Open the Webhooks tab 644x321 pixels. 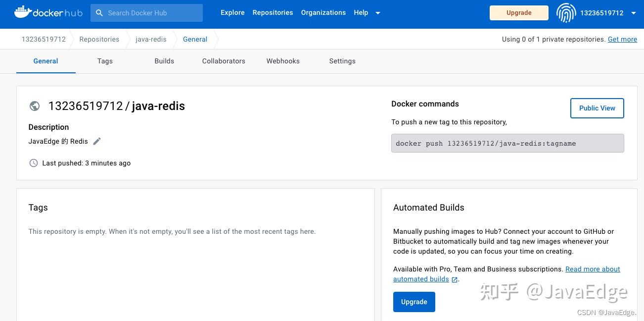[283, 61]
